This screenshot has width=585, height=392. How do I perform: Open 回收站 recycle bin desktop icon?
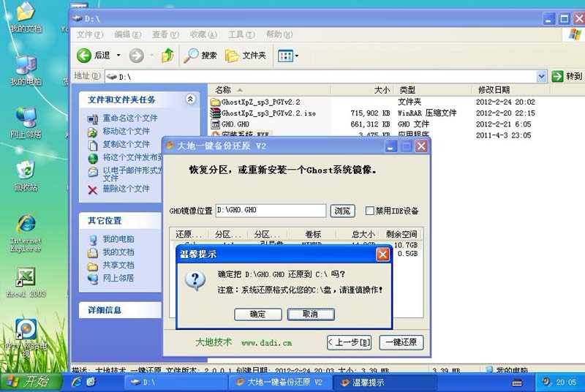pos(26,176)
